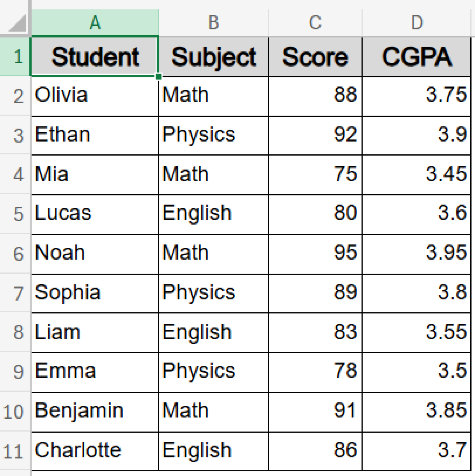Click Charlotte's English subject cell
This screenshot has height=476, width=475.
(x=213, y=451)
